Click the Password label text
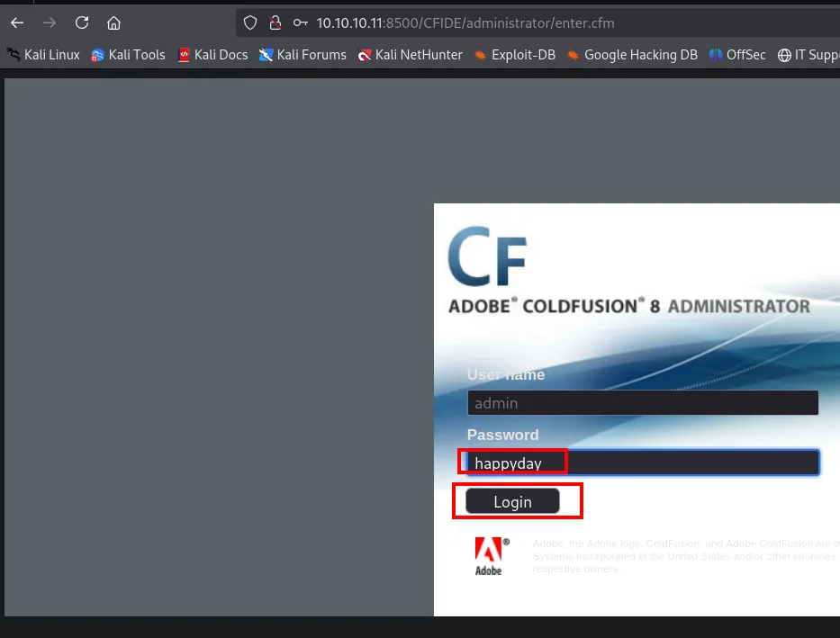840x638 pixels. (502, 435)
